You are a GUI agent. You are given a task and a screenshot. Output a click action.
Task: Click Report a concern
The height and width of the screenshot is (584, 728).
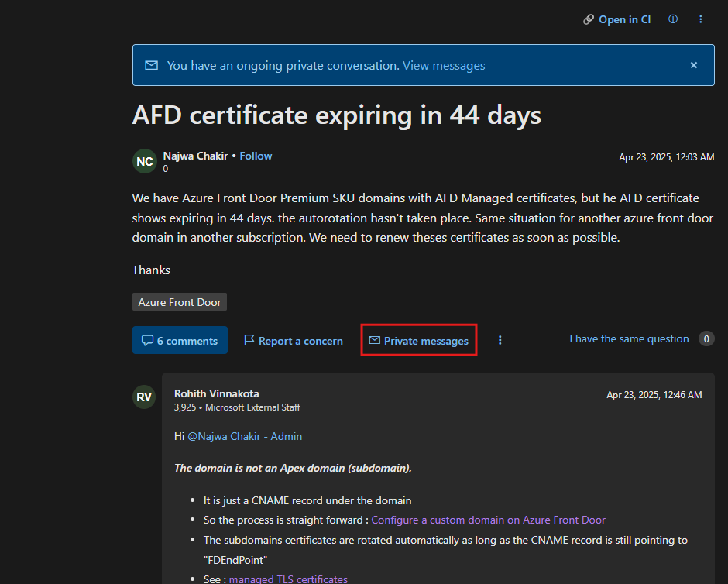point(294,341)
